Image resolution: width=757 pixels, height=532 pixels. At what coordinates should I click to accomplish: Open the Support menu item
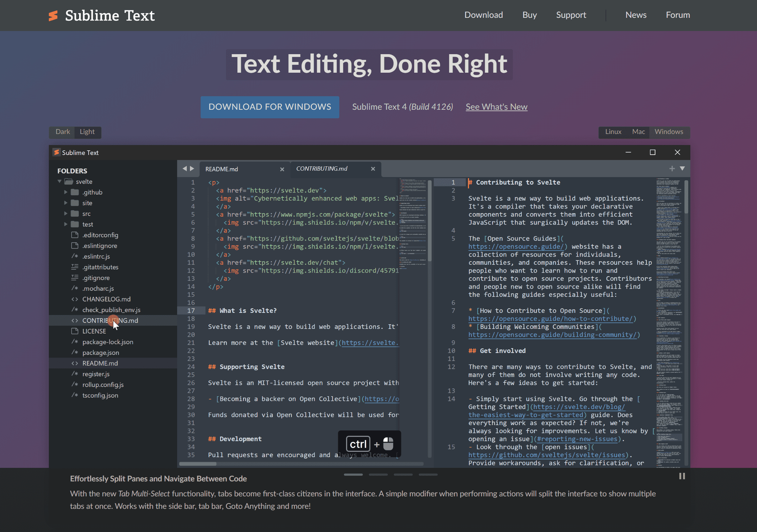click(571, 15)
